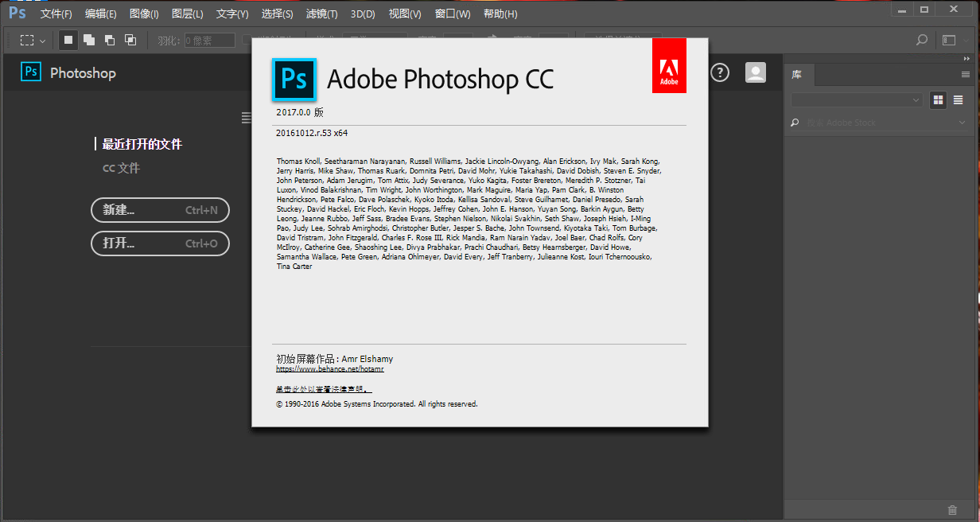Select the 'CC 文件' file list option
Viewport: 980px width, 522px height.
click(x=121, y=169)
